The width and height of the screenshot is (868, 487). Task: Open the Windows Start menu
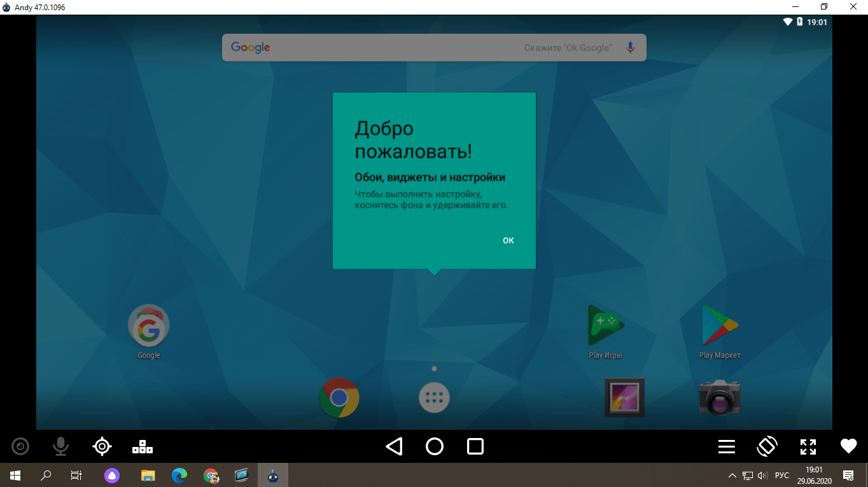[15, 475]
